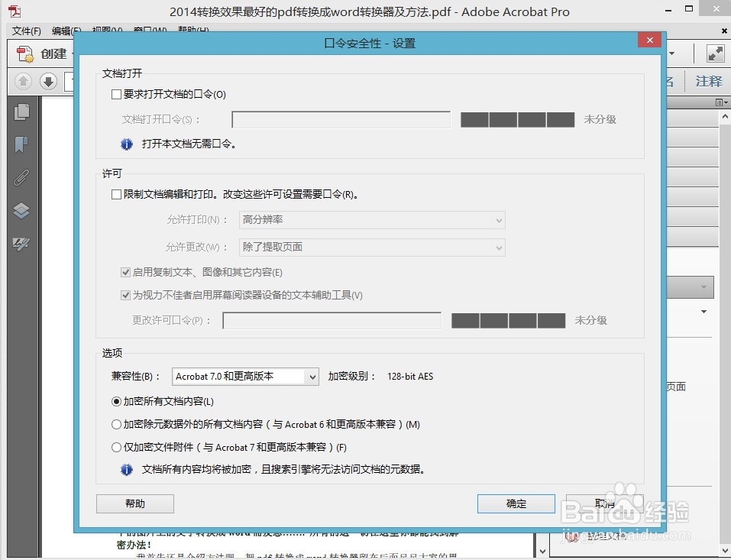Click the 确定 button
This screenshot has height=560, width=731.
point(516,503)
